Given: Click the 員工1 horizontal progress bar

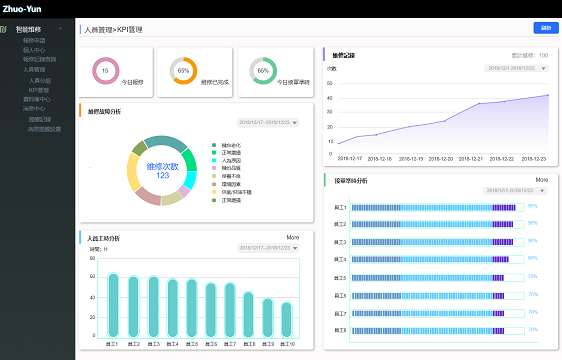Looking at the screenshot, I should pos(437,208).
